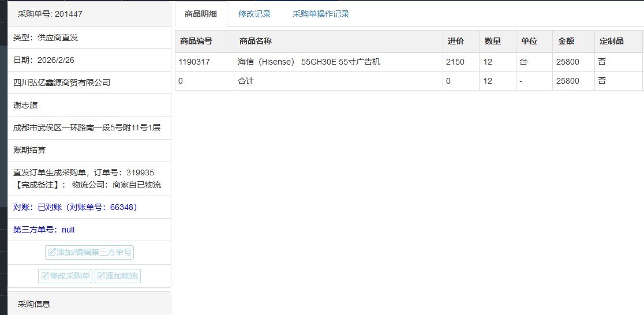The width and height of the screenshot is (644, 315).
Task: Click the 定制品 column header
Action: pos(612,42)
